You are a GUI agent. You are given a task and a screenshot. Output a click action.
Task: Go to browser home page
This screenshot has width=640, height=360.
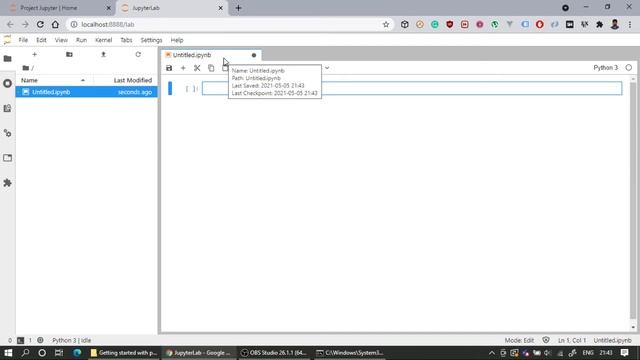[55, 24]
